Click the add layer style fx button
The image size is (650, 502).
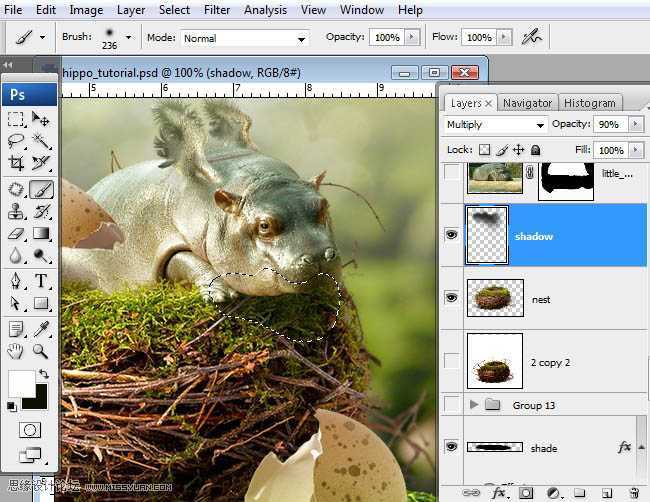tap(498, 493)
